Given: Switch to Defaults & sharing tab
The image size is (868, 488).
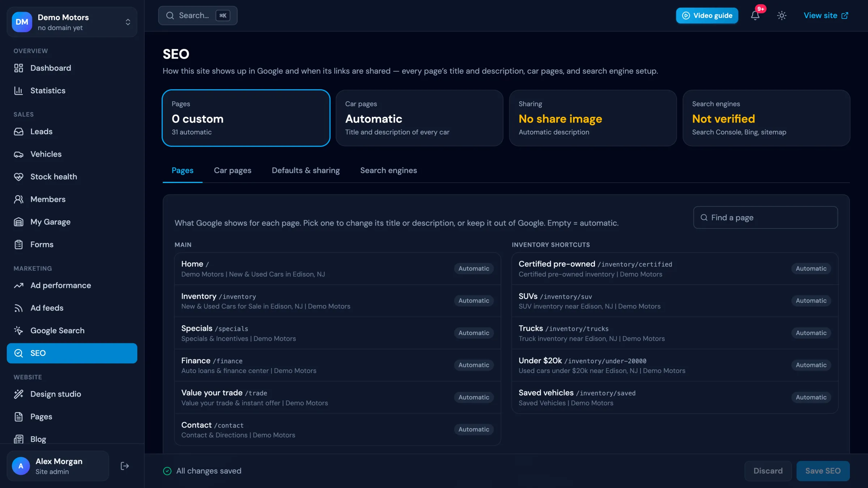Looking at the screenshot, I should coord(306,170).
